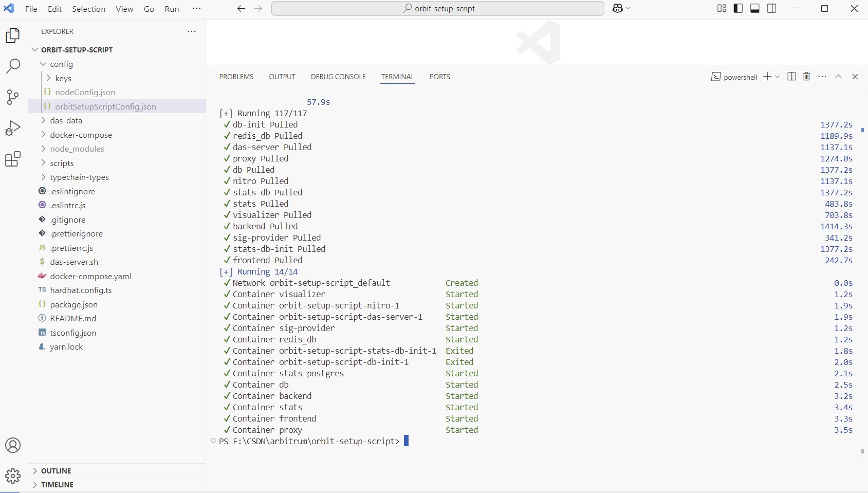Image resolution: width=868 pixels, height=493 pixels.
Task: Open the Extensions view
Action: [13, 159]
